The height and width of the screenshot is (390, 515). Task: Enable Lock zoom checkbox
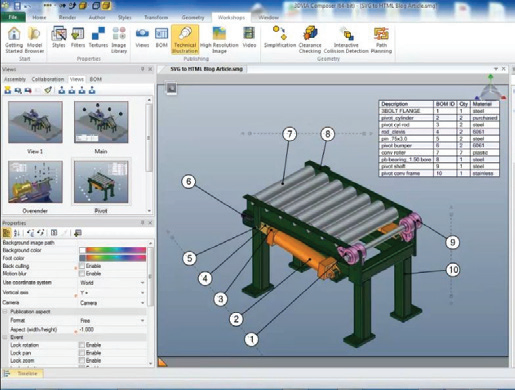(x=82, y=360)
